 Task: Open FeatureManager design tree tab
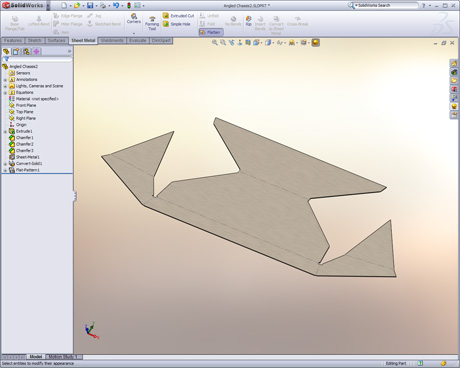6,51
